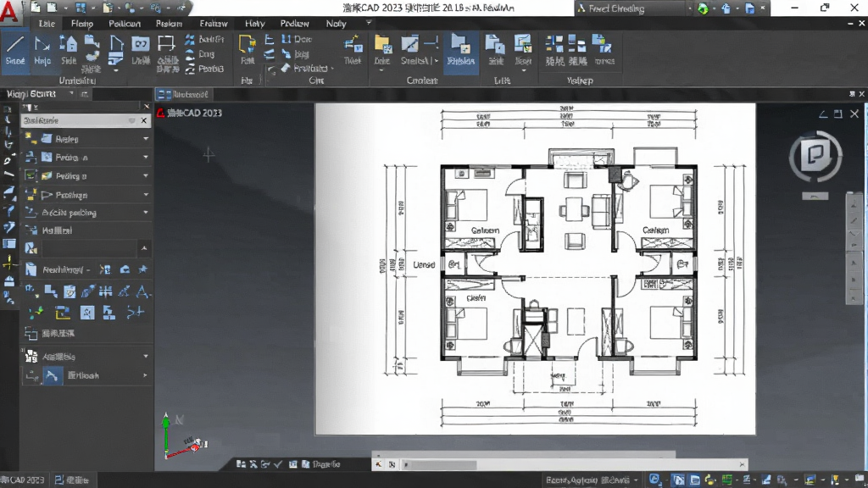Click the "Tkek" ribbon tool
Viewport: 868px width, 488px height.
(x=352, y=51)
